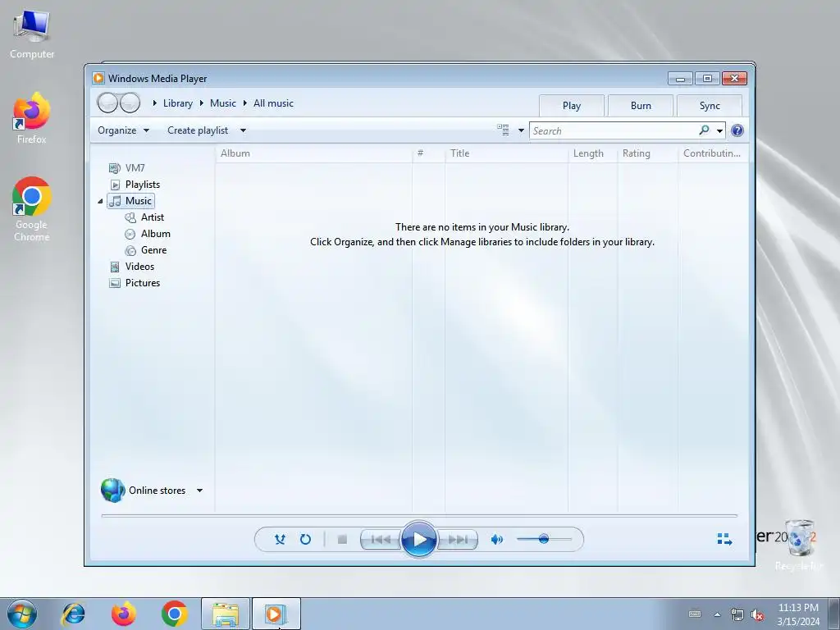The width and height of the screenshot is (840, 630).
Task: Launch Internet Explorer from the taskbar
Action: tap(73, 614)
